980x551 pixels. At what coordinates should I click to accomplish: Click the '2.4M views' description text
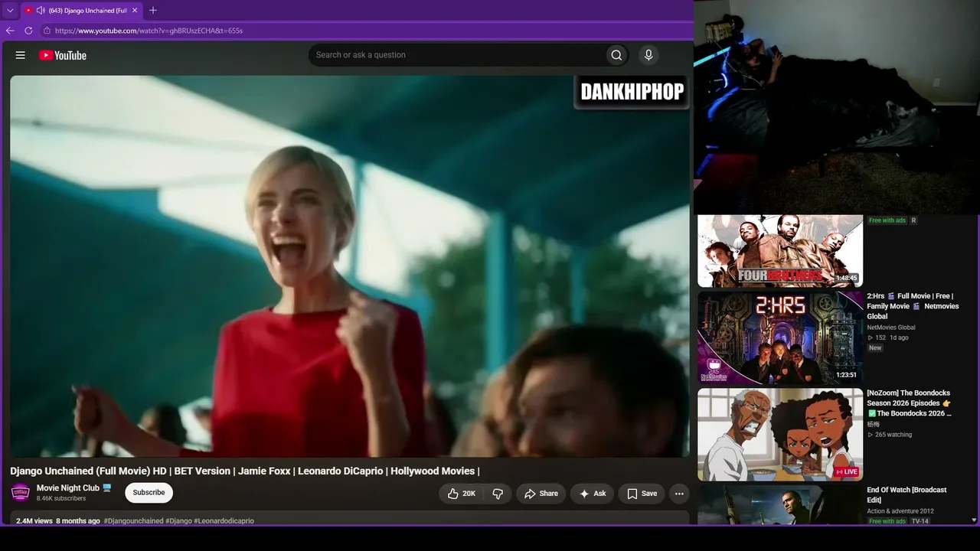pyautogui.click(x=34, y=521)
